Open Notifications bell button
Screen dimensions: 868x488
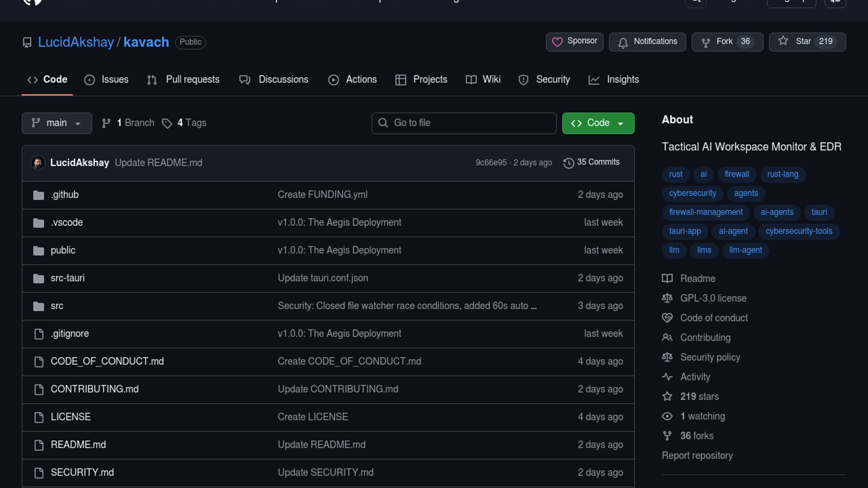click(x=647, y=42)
